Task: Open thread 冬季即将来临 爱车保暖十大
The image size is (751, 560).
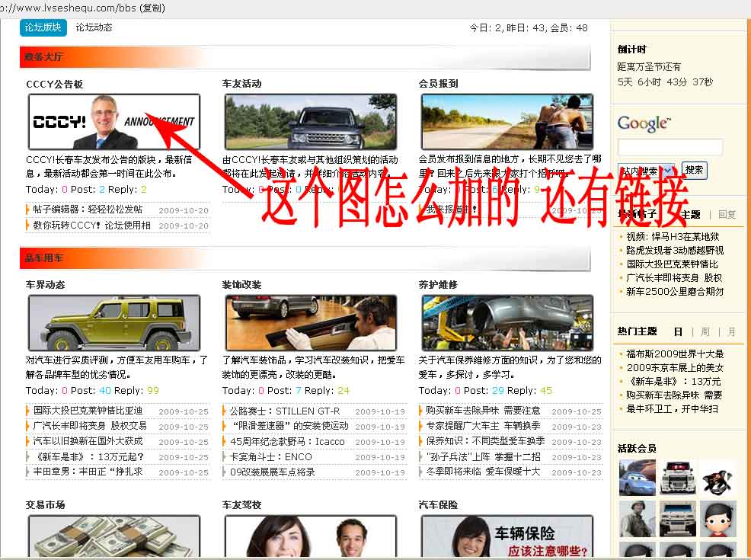Action: 483,472
